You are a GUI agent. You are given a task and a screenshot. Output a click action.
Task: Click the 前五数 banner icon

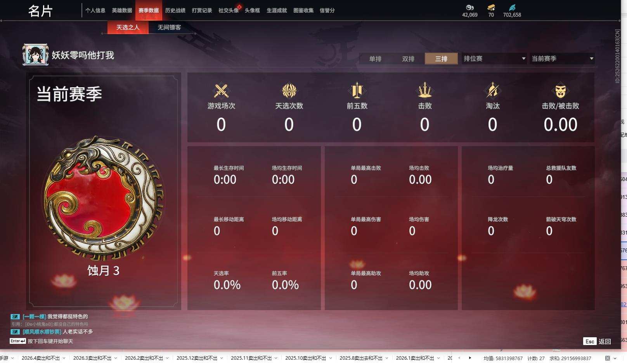tap(357, 91)
